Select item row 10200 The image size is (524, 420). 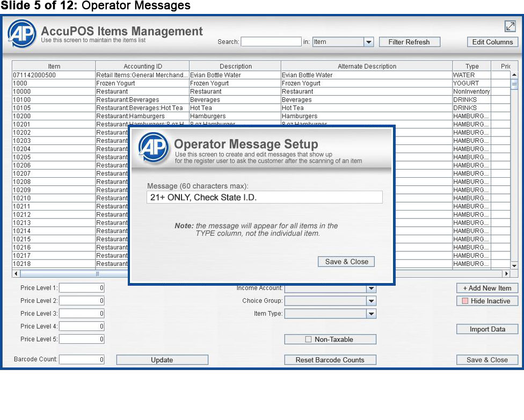point(261,116)
